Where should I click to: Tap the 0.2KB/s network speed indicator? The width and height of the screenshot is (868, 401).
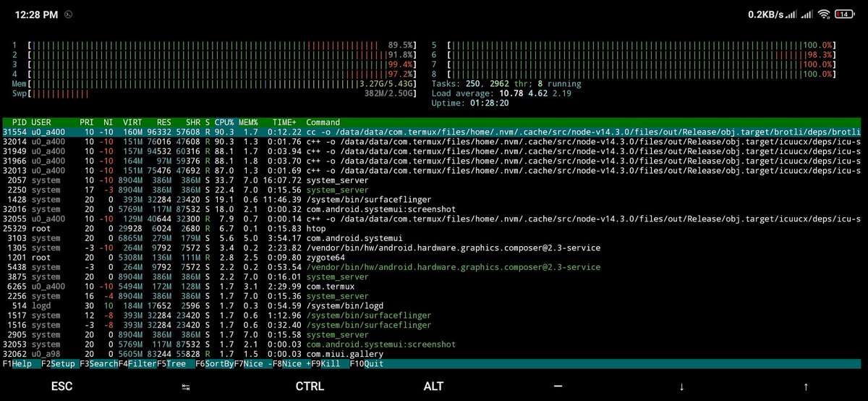click(x=765, y=14)
